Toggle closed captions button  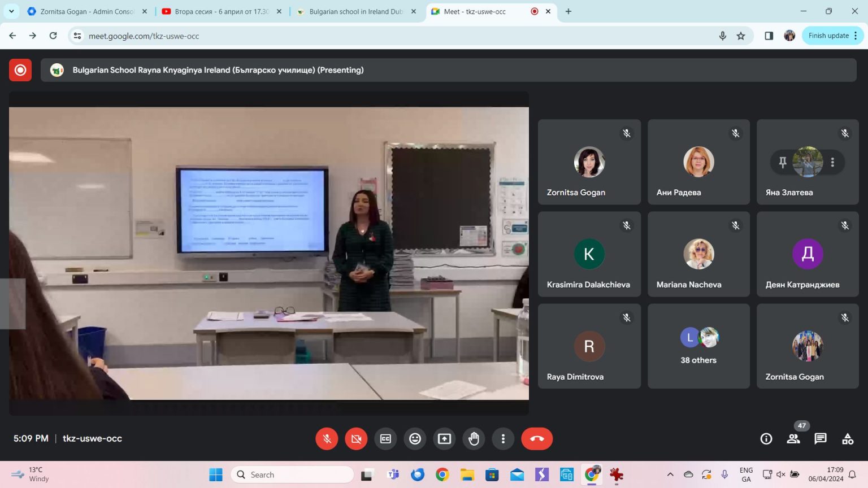385,439
